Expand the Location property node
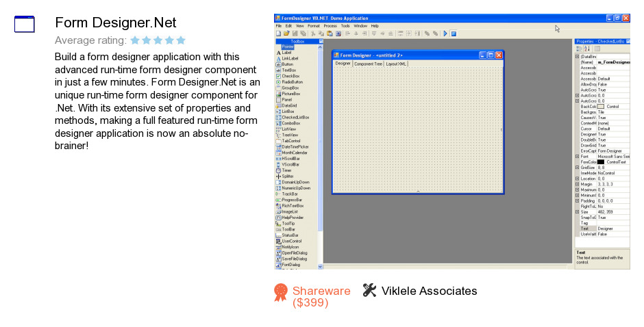 (x=577, y=179)
